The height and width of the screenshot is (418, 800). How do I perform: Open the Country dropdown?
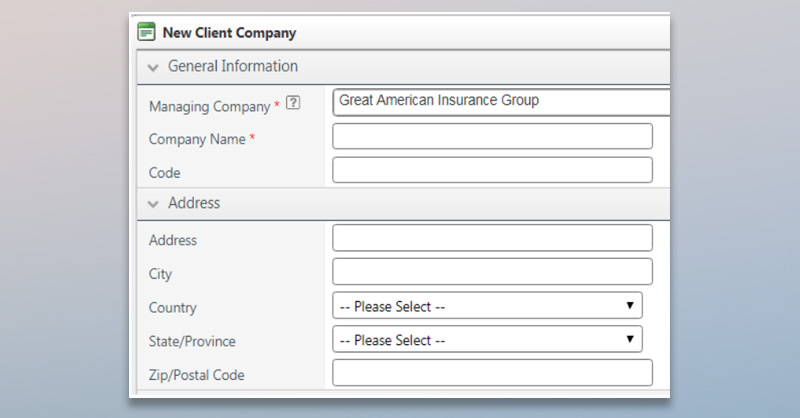click(487, 306)
